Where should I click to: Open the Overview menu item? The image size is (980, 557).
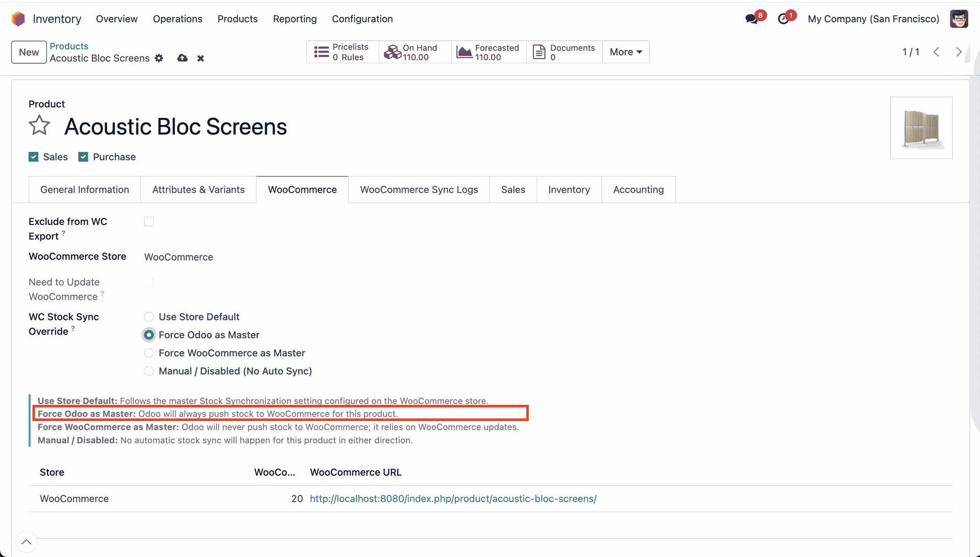point(117,19)
